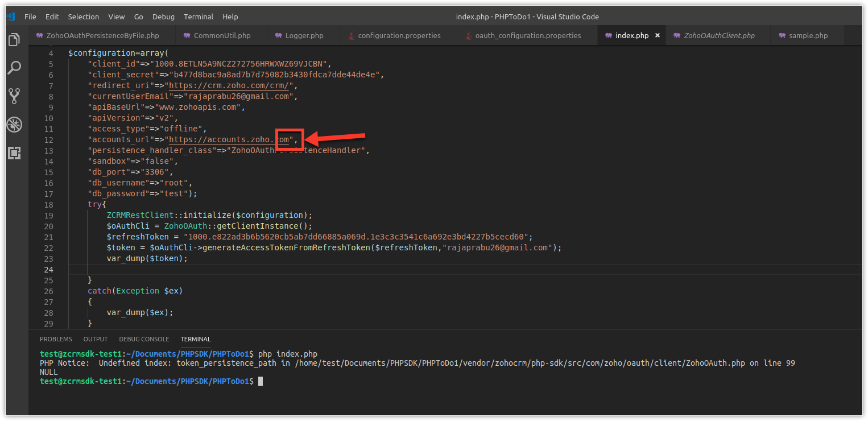
Task: Click catch(Exception $ex) on line 26
Action: pyautogui.click(x=135, y=291)
